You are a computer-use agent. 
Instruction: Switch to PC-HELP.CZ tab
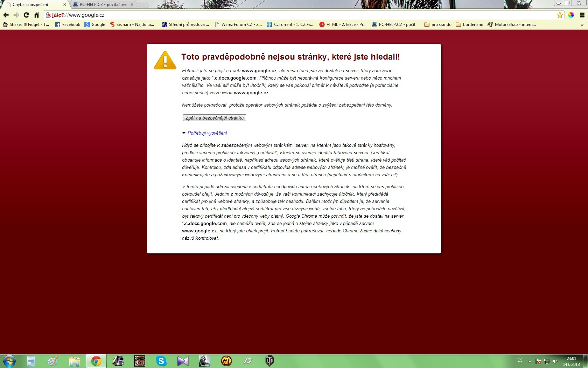tap(103, 5)
